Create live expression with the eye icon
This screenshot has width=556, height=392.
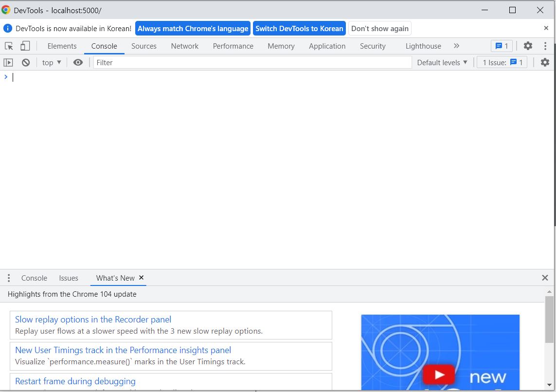pos(78,62)
